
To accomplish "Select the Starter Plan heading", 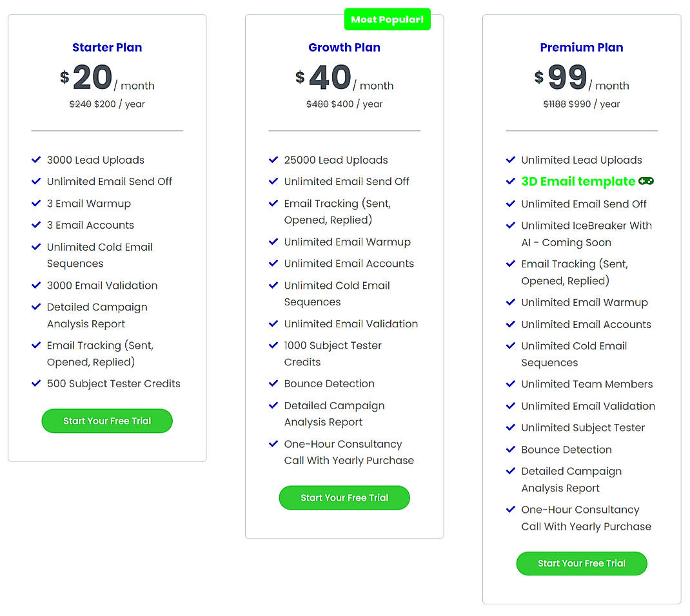I will (106, 47).
